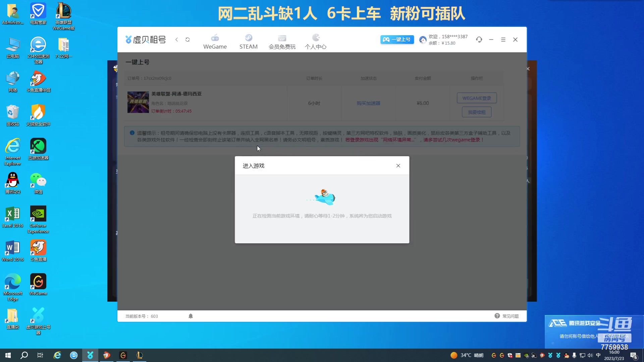This screenshot has width=644, height=362.
Task: Open Task View on taskbar
Action: [x=40, y=355]
